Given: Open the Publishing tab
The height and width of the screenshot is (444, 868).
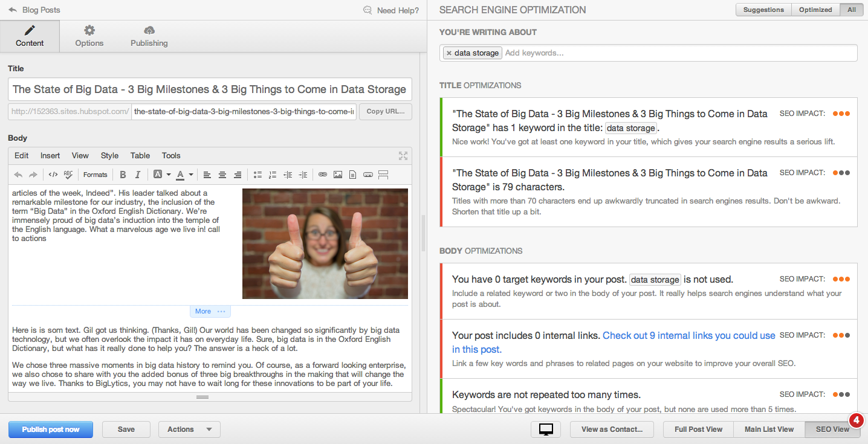Looking at the screenshot, I should 149,36.
